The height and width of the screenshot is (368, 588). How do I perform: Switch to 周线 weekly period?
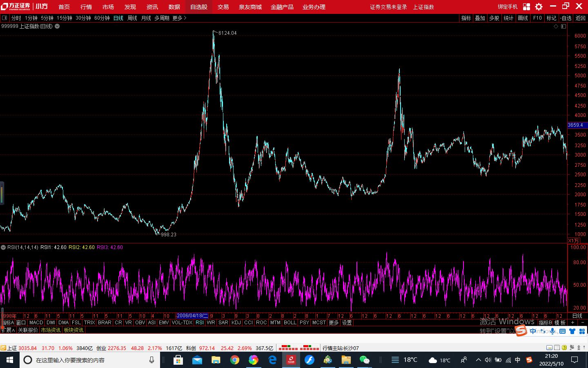coord(132,18)
